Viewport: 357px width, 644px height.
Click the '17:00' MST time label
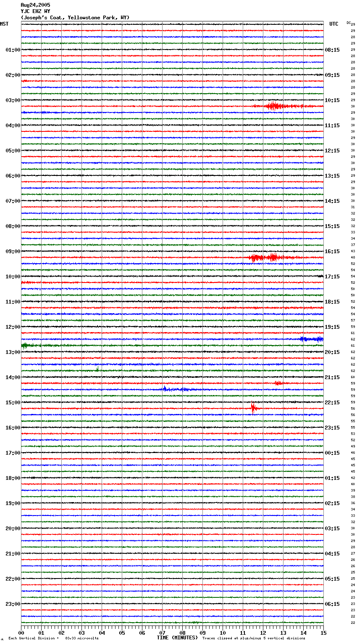[x=13, y=453]
